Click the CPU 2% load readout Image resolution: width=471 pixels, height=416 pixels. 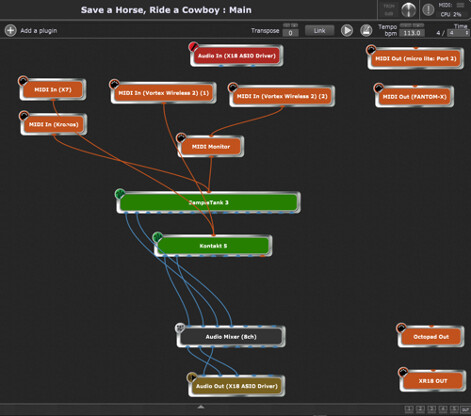451,14
